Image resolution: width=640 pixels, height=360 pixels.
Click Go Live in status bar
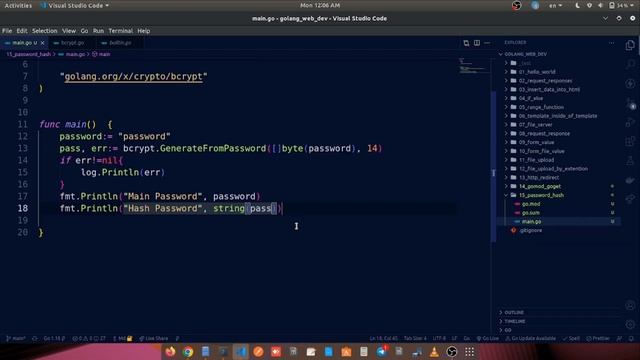[487, 338]
